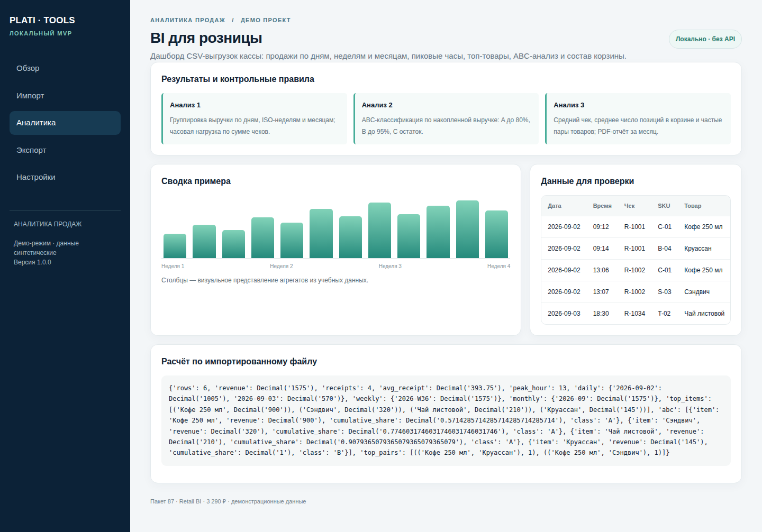Screen dimensions: 762x532
Task: Open Настройки from the sidebar
Action: tap(65, 177)
